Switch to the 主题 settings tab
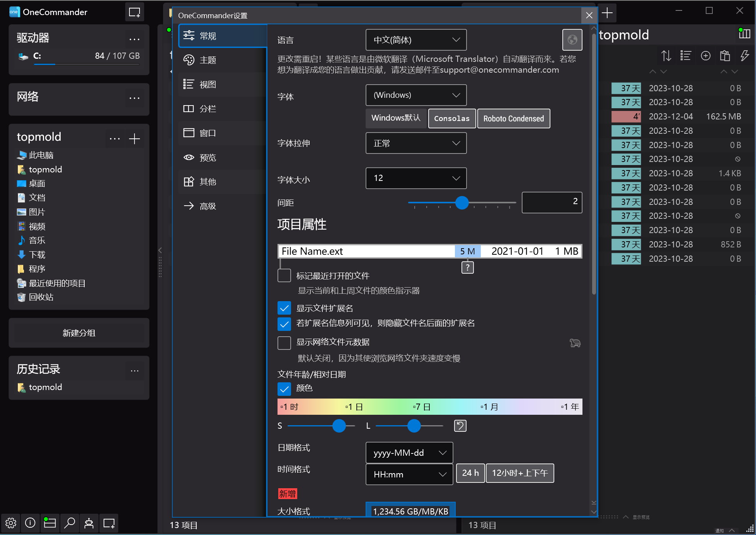 223,60
